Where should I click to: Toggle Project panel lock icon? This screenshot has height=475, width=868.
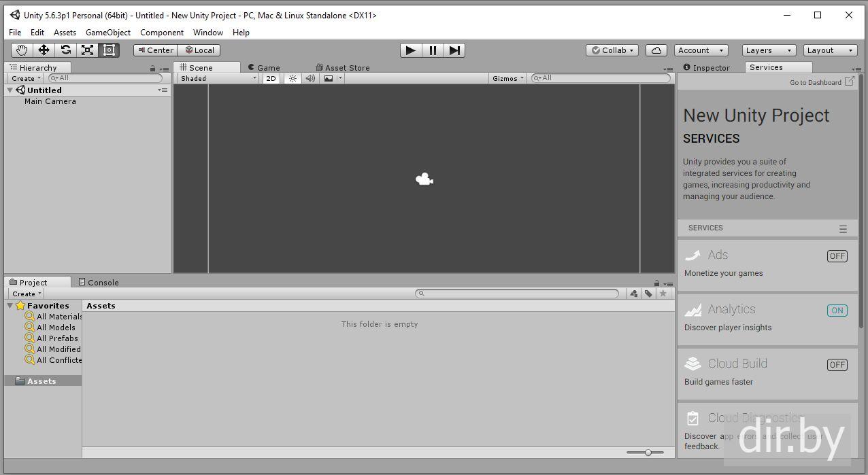[x=656, y=283]
